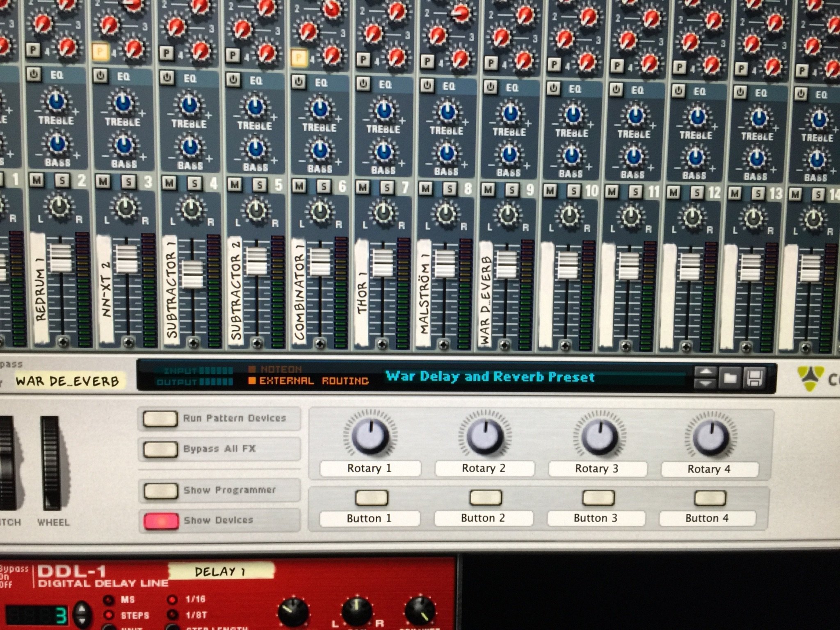Click the Redrum 1 channel fader
Viewport: 840px width, 630px height.
pyautogui.click(x=60, y=257)
